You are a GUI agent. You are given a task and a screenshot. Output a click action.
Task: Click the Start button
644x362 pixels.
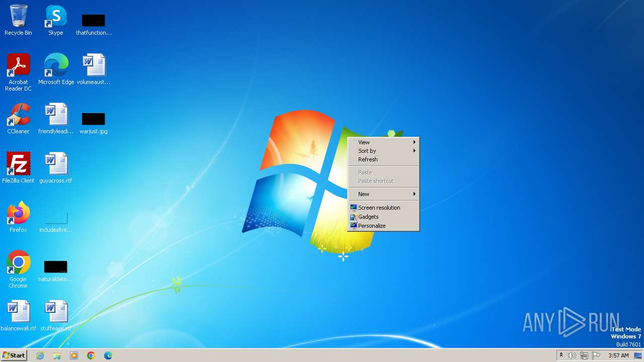pyautogui.click(x=14, y=355)
